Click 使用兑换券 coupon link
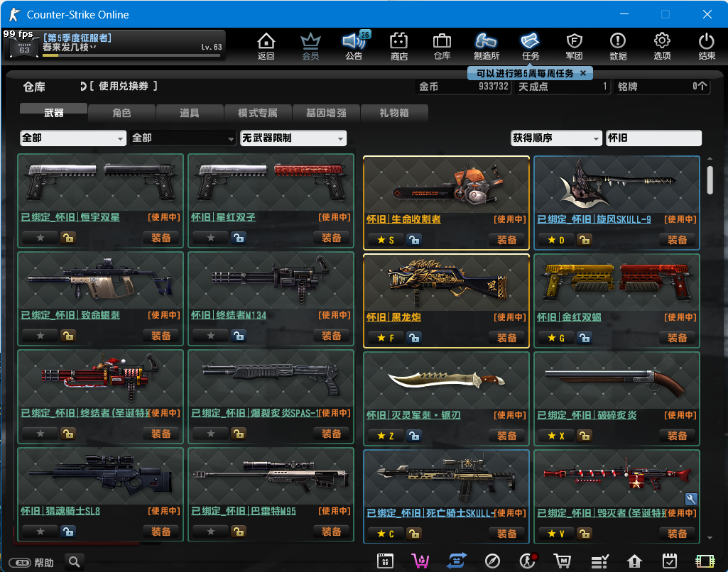The image size is (728, 572). [x=123, y=86]
